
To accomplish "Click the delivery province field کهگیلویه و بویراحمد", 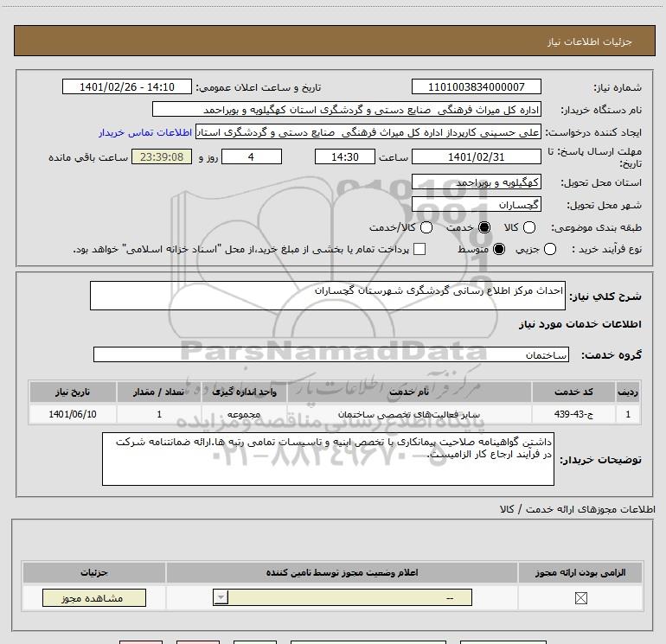I will [x=476, y=182].
